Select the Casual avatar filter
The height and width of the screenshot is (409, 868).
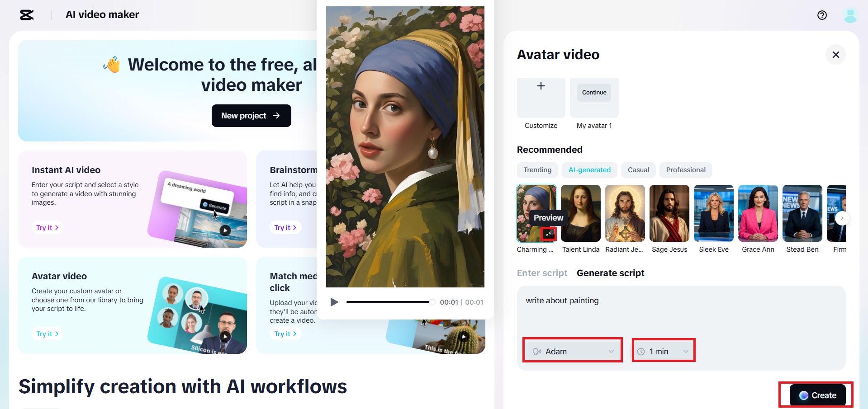point(638,170)
